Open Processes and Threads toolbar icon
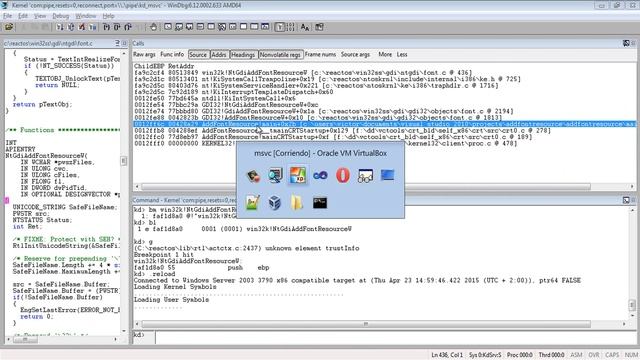Screen dimensions: 640x360 pos(254,27)
